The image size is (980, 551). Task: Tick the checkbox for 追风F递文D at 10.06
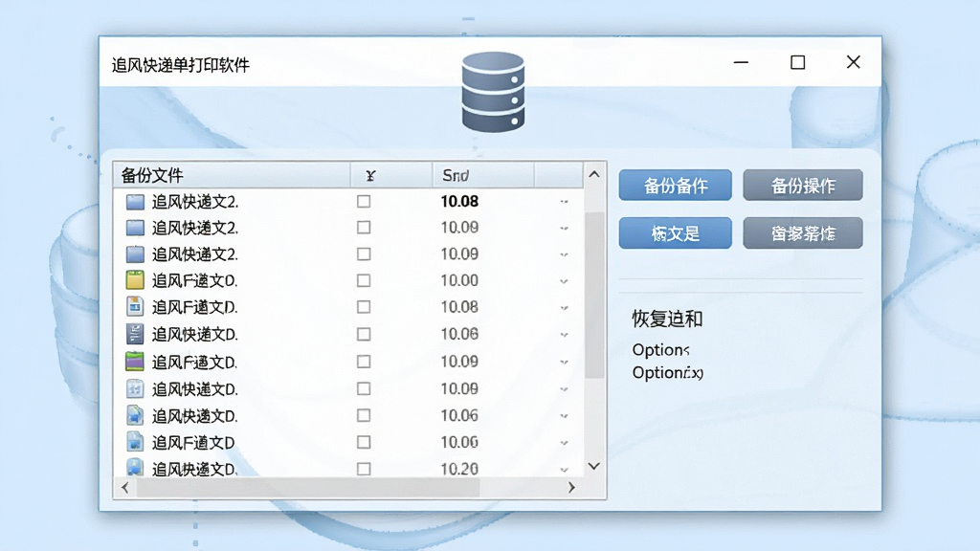364,442
